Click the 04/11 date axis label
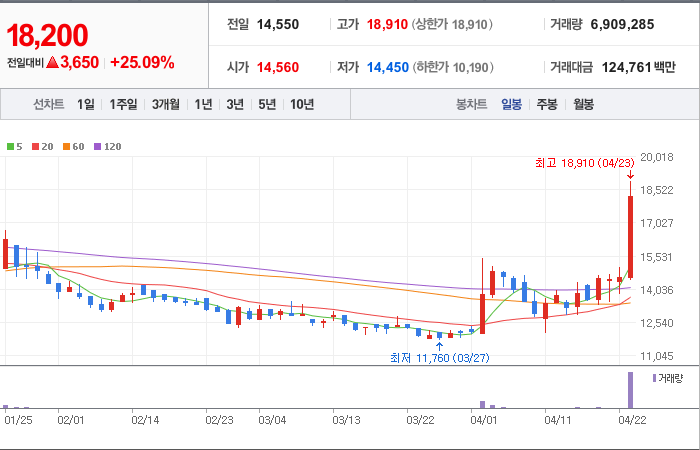 (558, 420)
